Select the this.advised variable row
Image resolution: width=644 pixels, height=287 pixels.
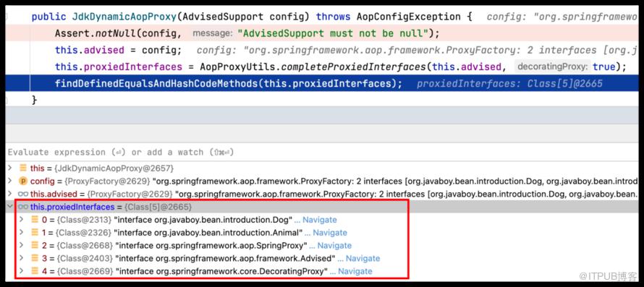point(322,194)
